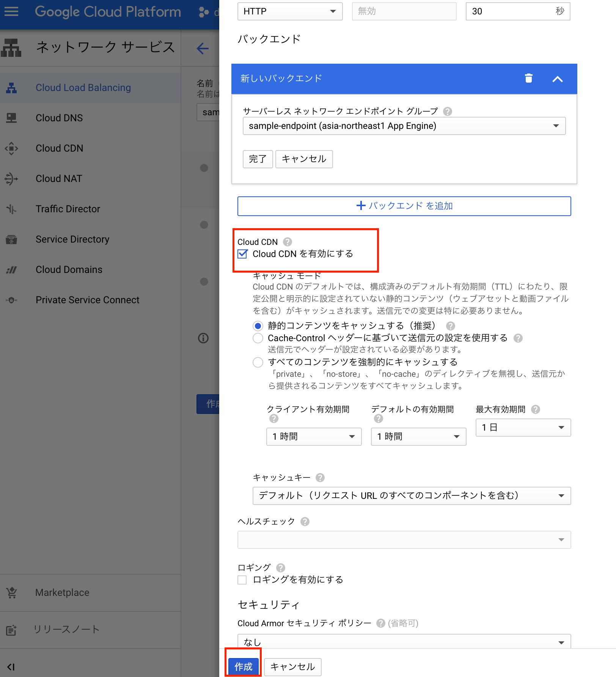The image size is (616, 677).
Task: Select すべてのコンテンツを強制的にキャッシュする radio
Action: pyautogui.click(x=258, y=362)
